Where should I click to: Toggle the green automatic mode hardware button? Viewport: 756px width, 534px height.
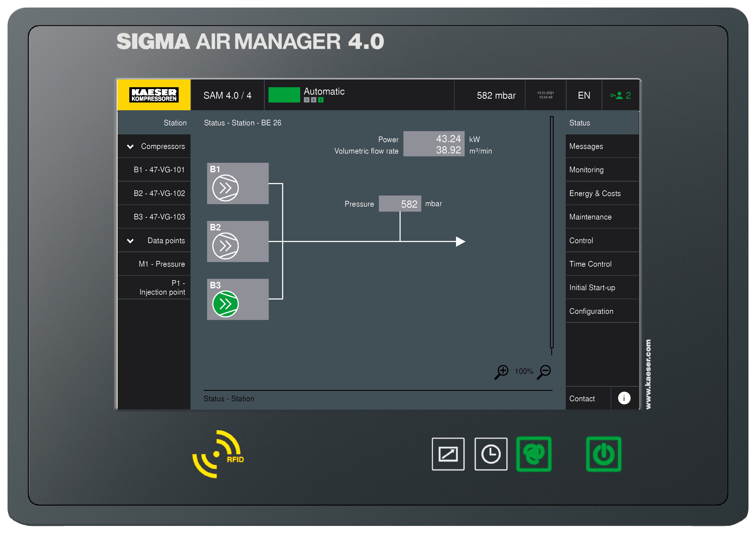(x=533, y=454)
